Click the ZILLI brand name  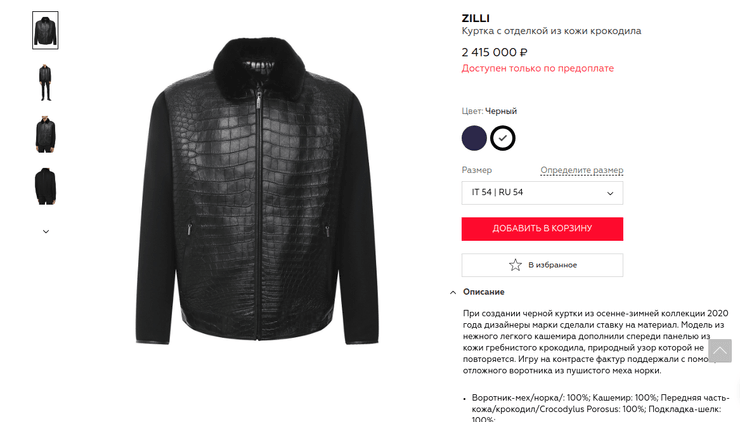475,18
